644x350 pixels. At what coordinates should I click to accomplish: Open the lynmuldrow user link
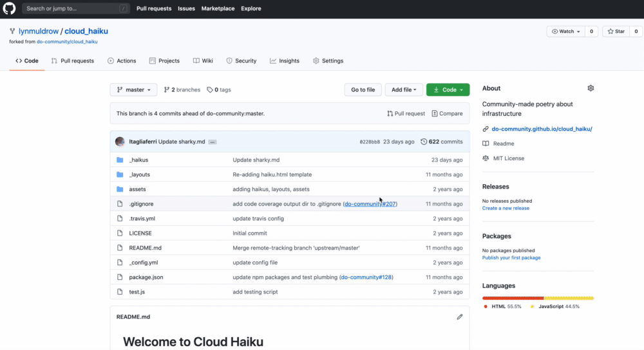[39, 31]
